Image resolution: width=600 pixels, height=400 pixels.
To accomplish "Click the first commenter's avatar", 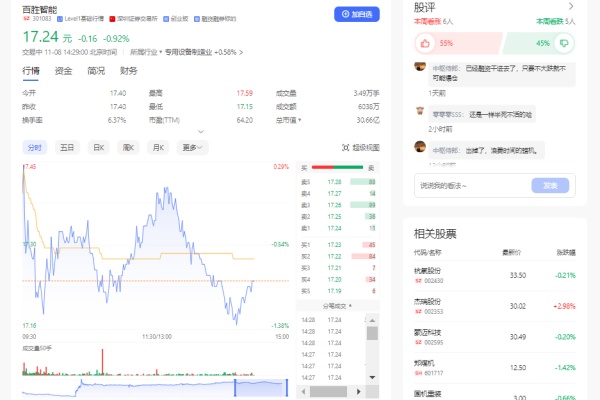I will point(420,66).
